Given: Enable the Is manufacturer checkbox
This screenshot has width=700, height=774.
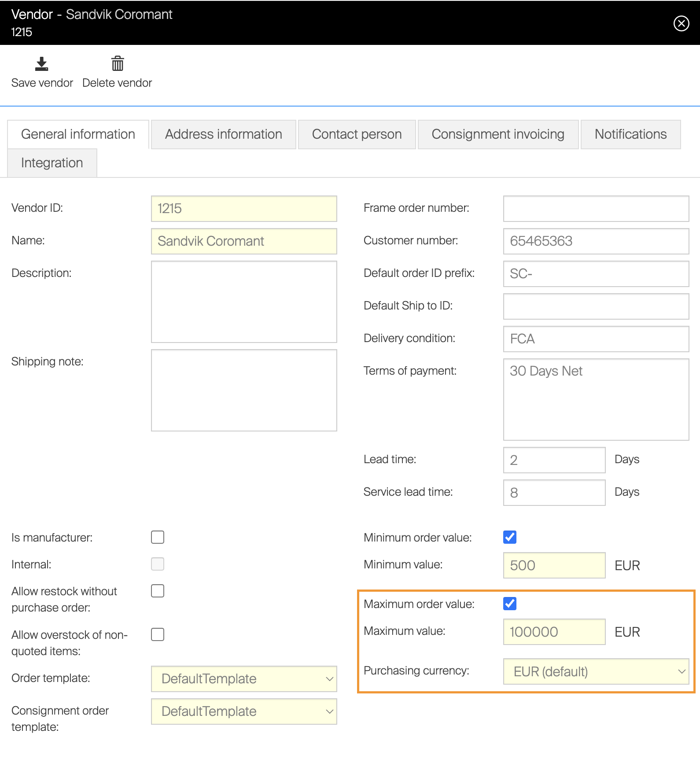Looking at the screenshot, I should pyautogui.click(x=158, y=537).
